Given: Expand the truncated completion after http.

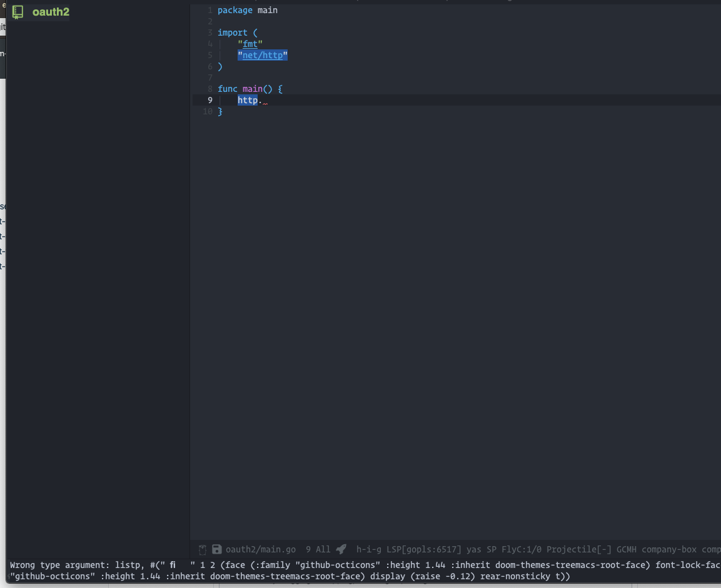Looking at the screenshot, I should click(265, 100).
